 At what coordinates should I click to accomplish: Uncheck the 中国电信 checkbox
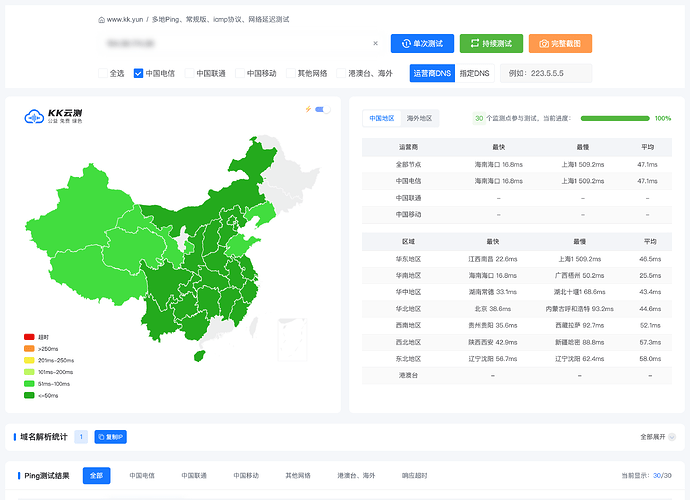(138, 73)
